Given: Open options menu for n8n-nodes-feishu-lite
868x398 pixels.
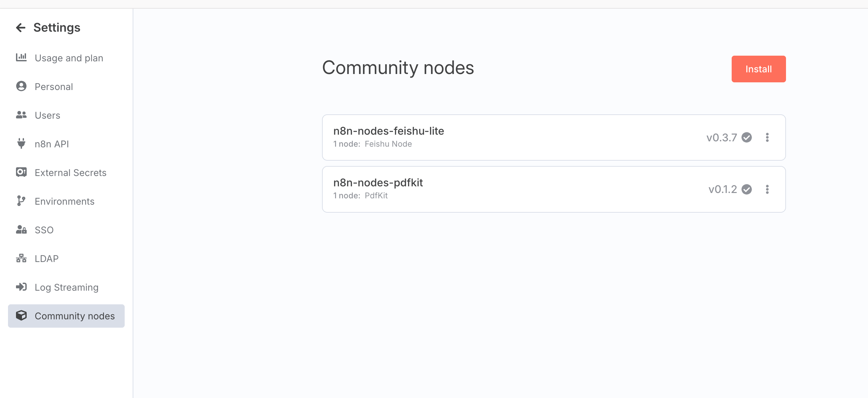Looking at the screenshot, I should click(767, 137).
